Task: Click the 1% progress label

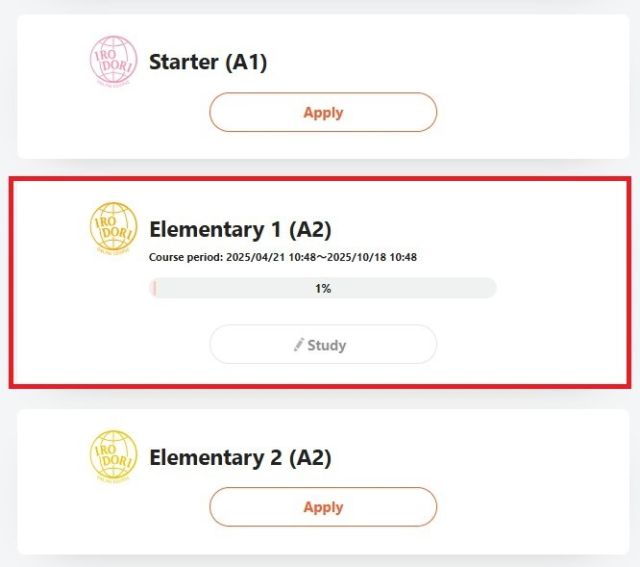Action: (323, 289)
